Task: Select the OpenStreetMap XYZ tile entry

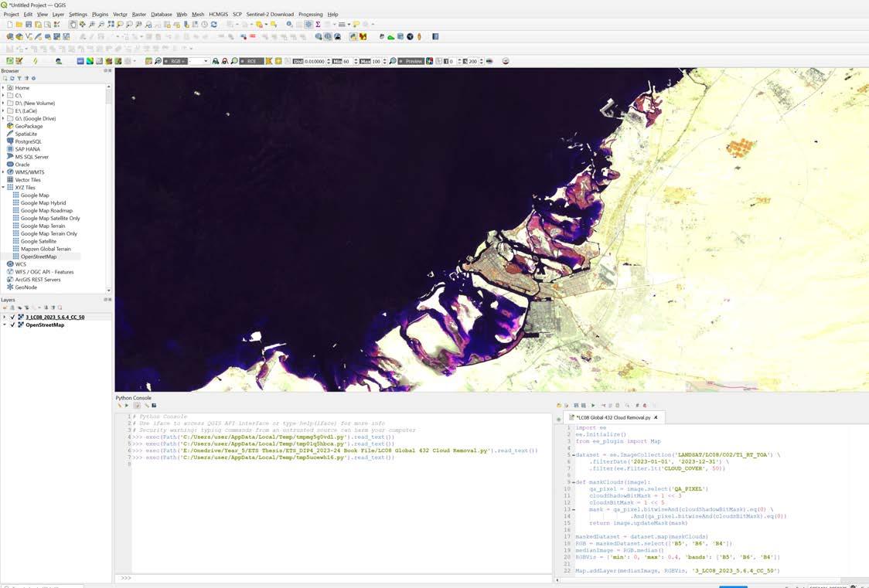Action: pos(38,257)
